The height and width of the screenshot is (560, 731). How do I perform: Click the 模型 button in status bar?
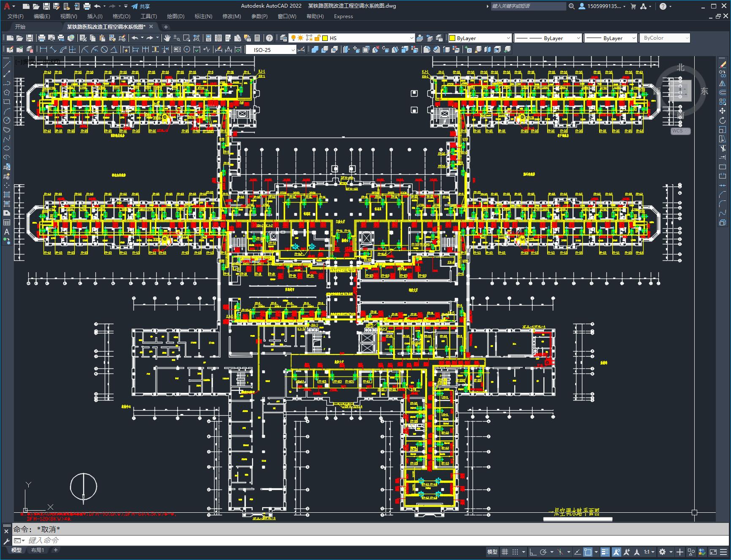click(492, 552)
